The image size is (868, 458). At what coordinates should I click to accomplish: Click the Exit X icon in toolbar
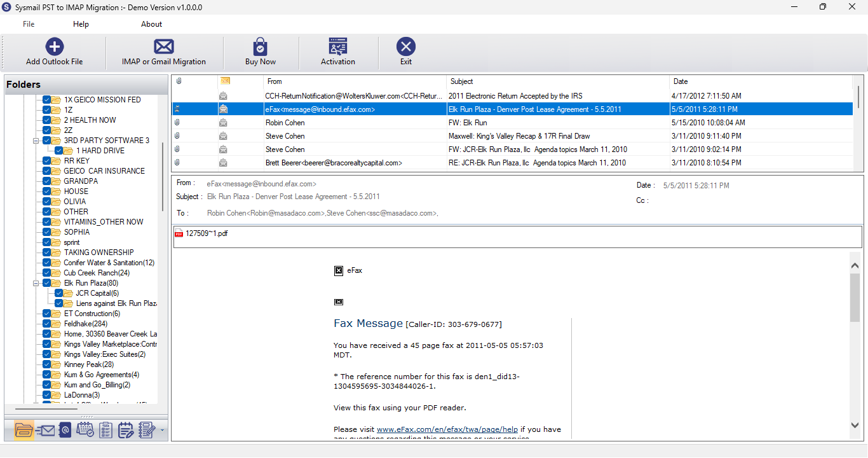406,46
